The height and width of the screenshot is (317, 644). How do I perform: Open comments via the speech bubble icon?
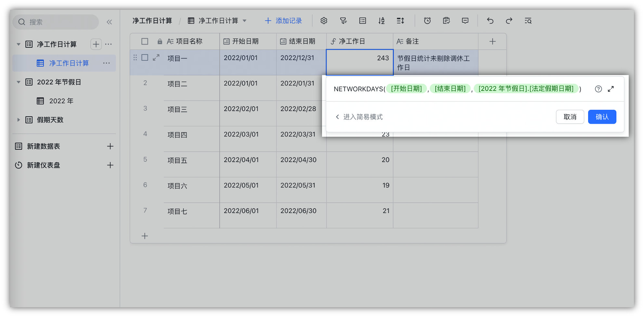click(465, 20)
